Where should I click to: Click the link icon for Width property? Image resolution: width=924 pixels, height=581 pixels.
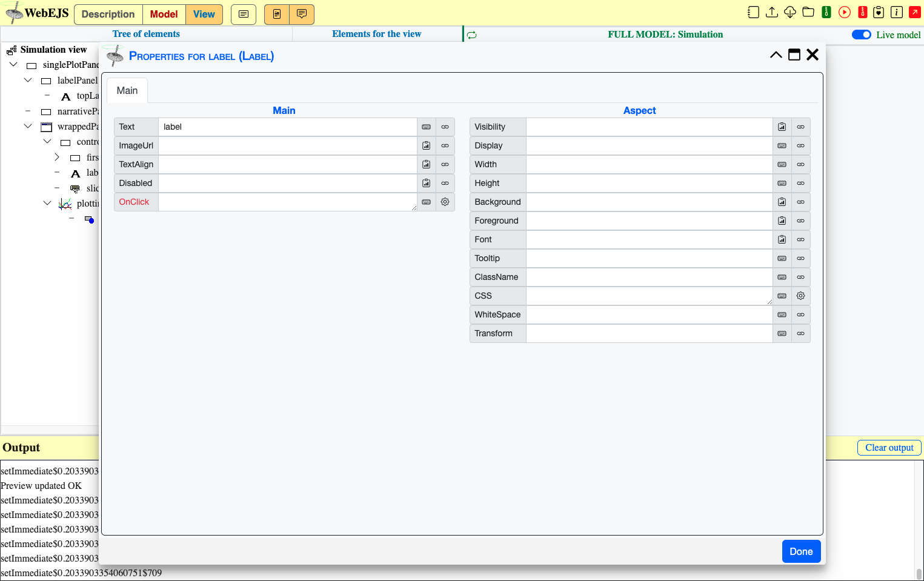(x=800, y=164)
